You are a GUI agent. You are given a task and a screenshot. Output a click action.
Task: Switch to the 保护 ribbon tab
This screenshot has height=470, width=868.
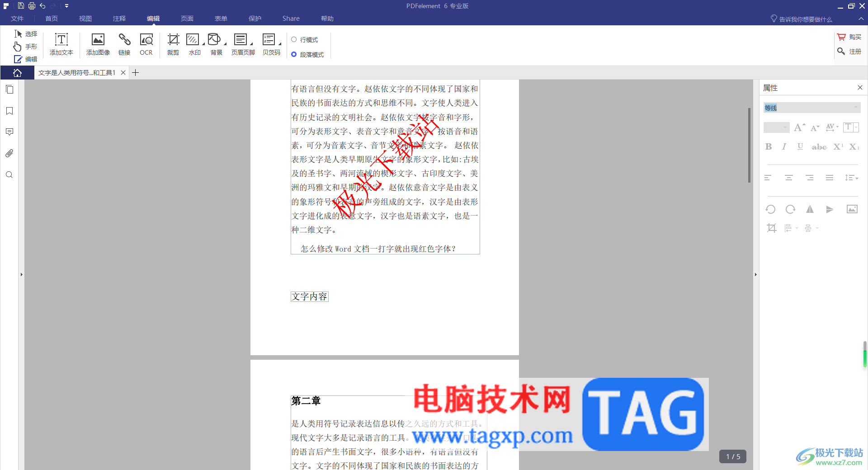tap(255, 19)
